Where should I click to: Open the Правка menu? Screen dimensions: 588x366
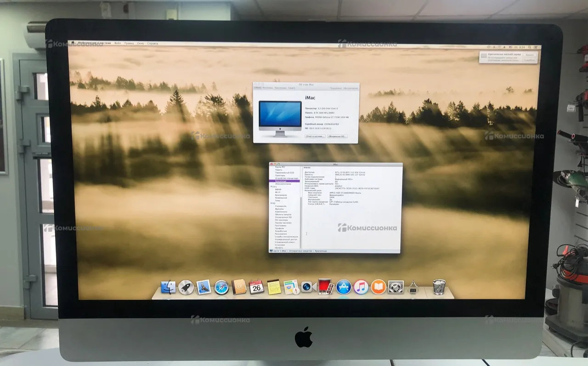[129, 43]
